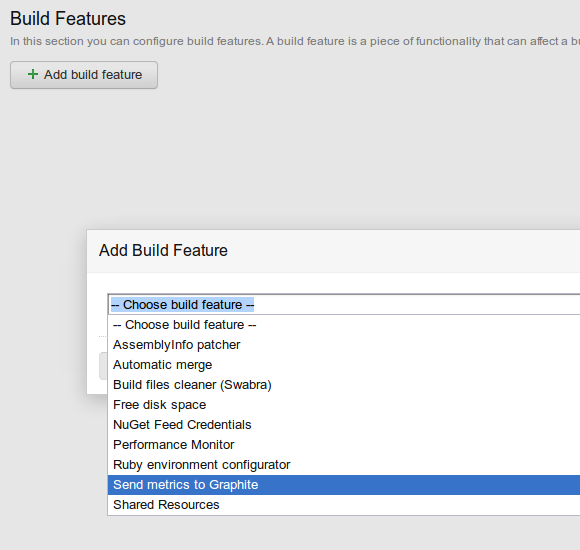Click the "Add build feature" button label

[93, 75]
